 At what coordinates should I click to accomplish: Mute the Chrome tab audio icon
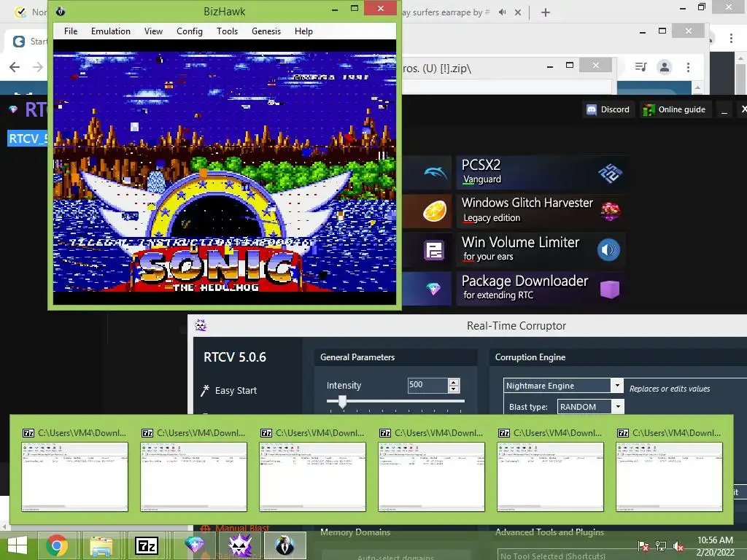click(x=502, y=12)
